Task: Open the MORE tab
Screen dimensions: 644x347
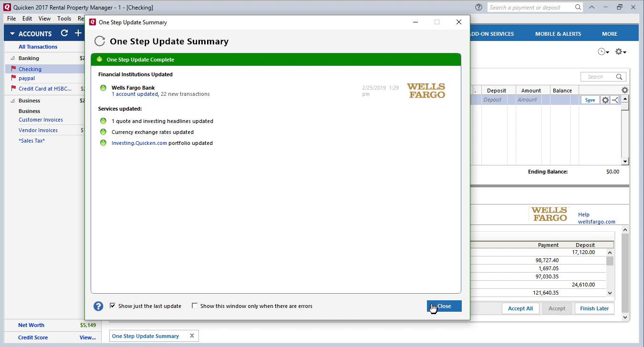Action: click(610, 34)
